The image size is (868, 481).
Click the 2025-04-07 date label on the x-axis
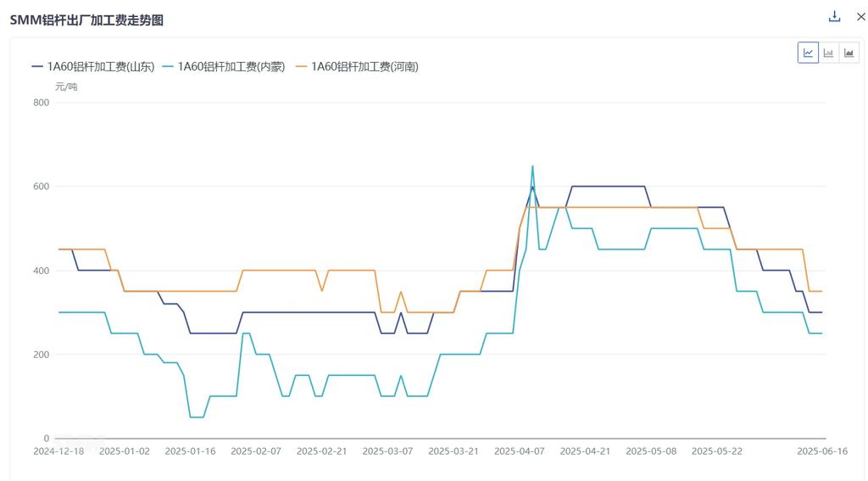click(x=520, y=451)
